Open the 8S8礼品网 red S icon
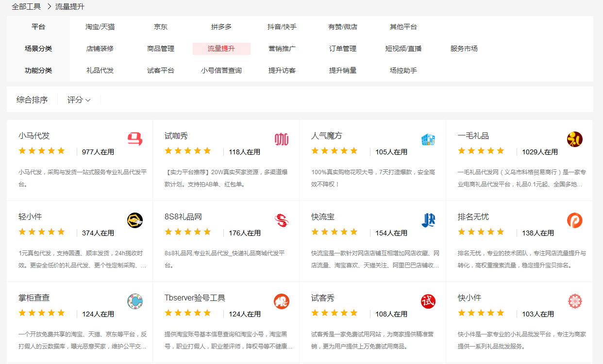603x364 pixels. [x=282, y=221]
